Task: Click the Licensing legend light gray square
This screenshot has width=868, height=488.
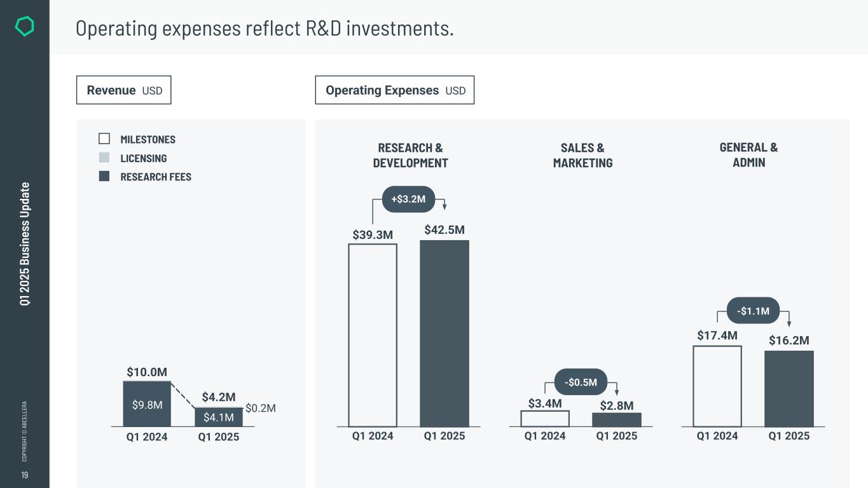Action: pos(104,158)
